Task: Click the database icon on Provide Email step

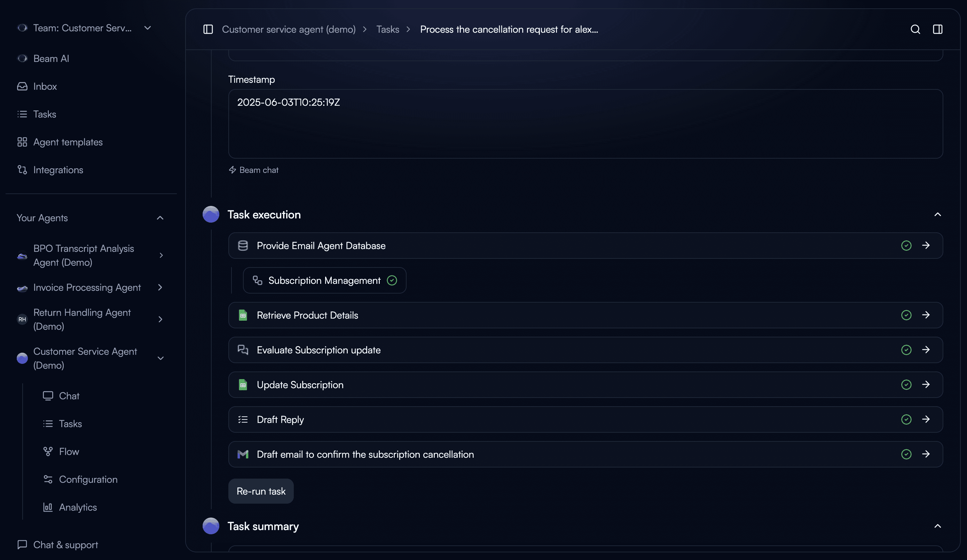Action: [x=243, y=246]
